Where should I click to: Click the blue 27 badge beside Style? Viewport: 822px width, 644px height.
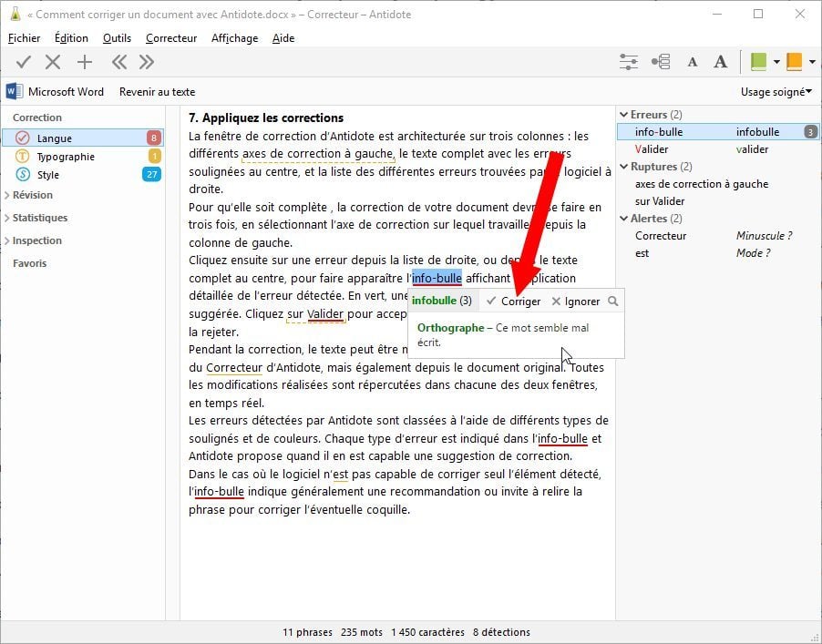[151, 175]
